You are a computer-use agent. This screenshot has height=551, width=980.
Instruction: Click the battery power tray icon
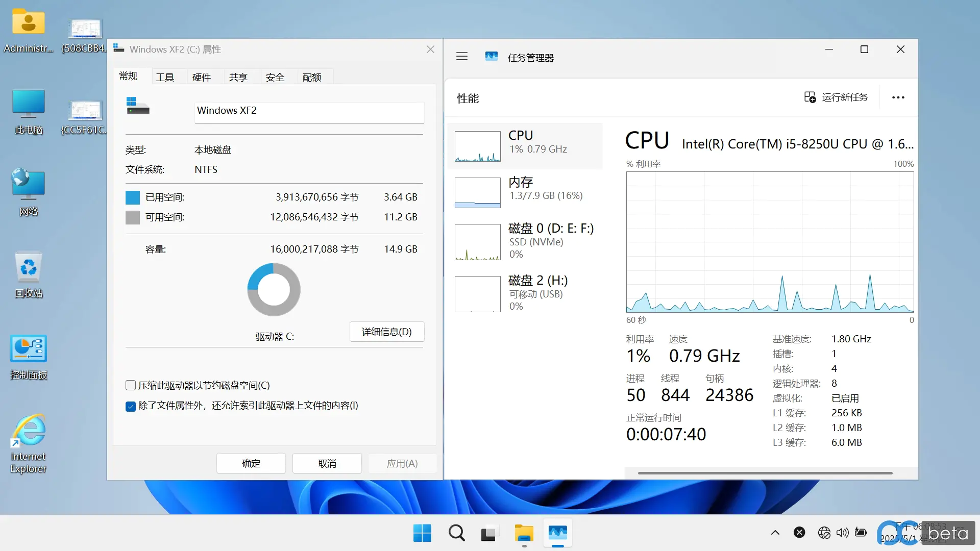pyautogui.click(x=861, y=533)
